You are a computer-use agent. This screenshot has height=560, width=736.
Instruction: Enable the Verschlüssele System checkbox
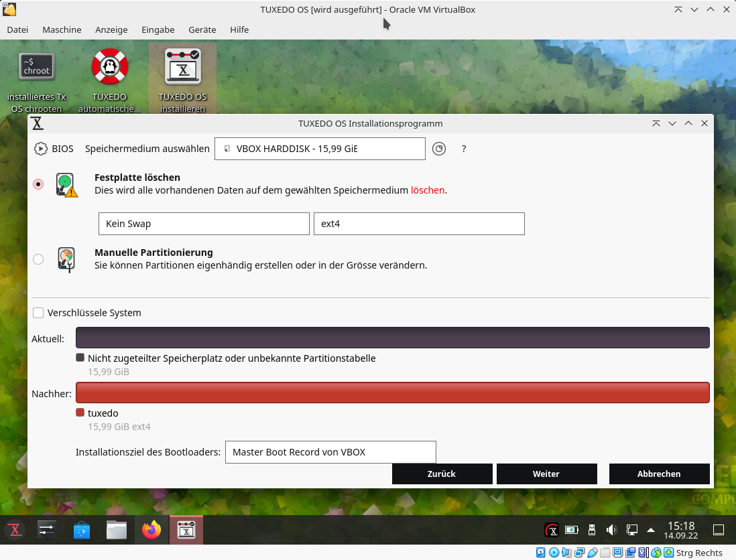[x=38, y=313]
